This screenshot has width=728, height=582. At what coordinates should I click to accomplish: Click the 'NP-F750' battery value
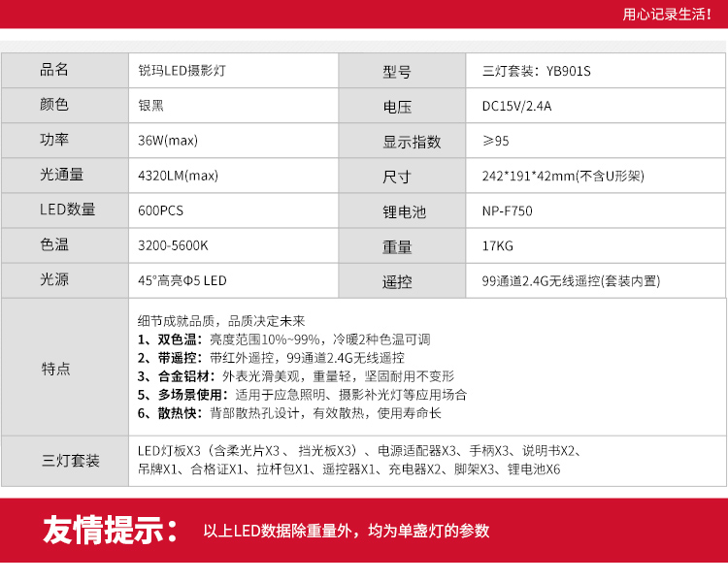(507, 211)
